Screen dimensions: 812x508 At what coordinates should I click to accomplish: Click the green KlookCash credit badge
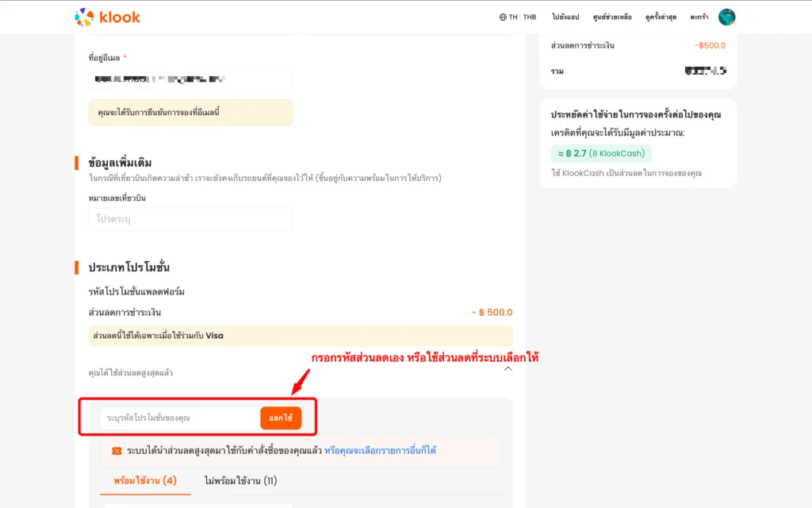pyautogui.click(x=601, y=153)
